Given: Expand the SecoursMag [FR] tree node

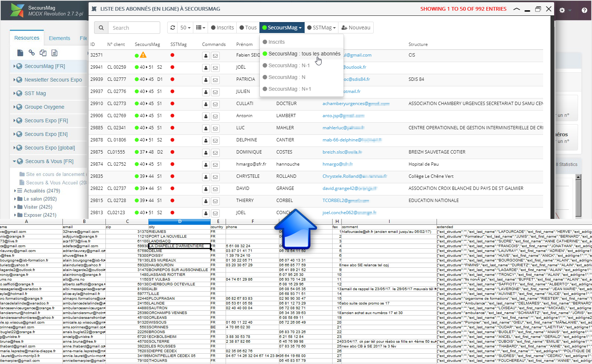Looking at the screenshot, I should click(x=14, y=66).
